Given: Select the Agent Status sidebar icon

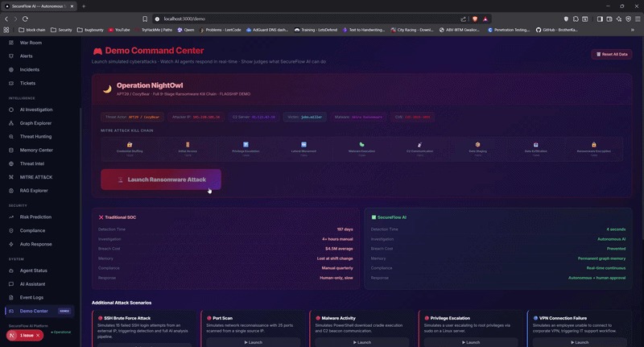Looking at the screenshot, I should coord(11,271).
